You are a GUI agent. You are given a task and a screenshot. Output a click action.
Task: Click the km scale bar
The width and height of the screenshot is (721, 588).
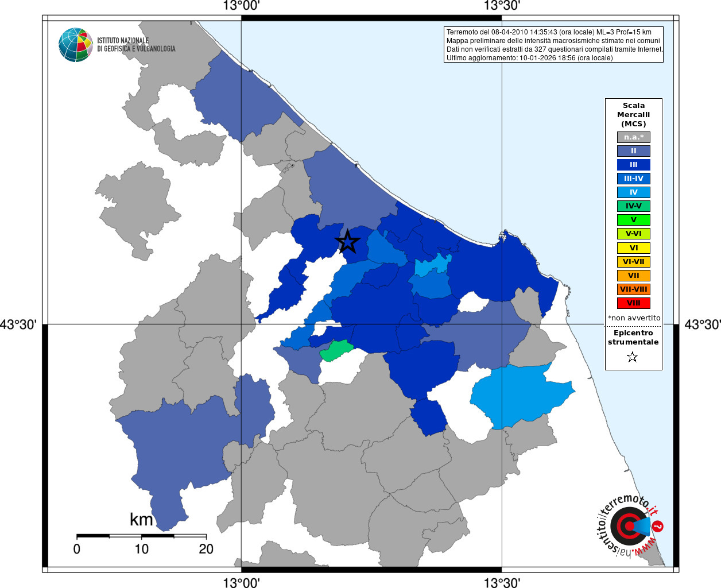[142, 536]
